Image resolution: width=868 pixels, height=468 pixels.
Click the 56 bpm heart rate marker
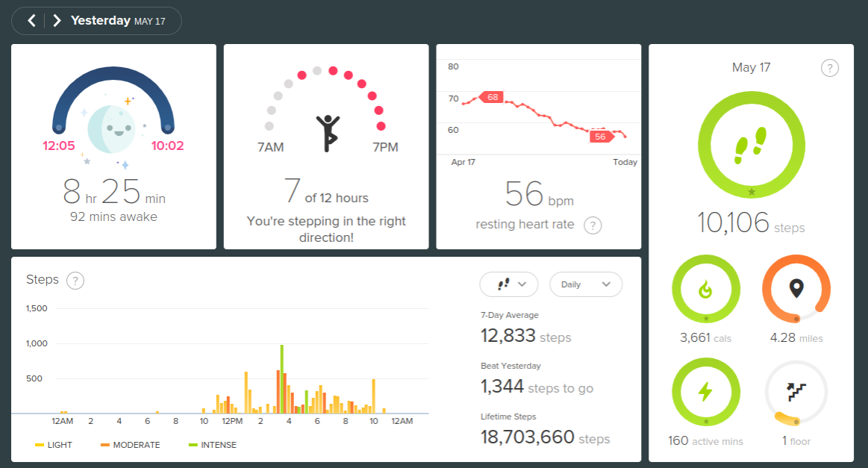click(601, 137)
